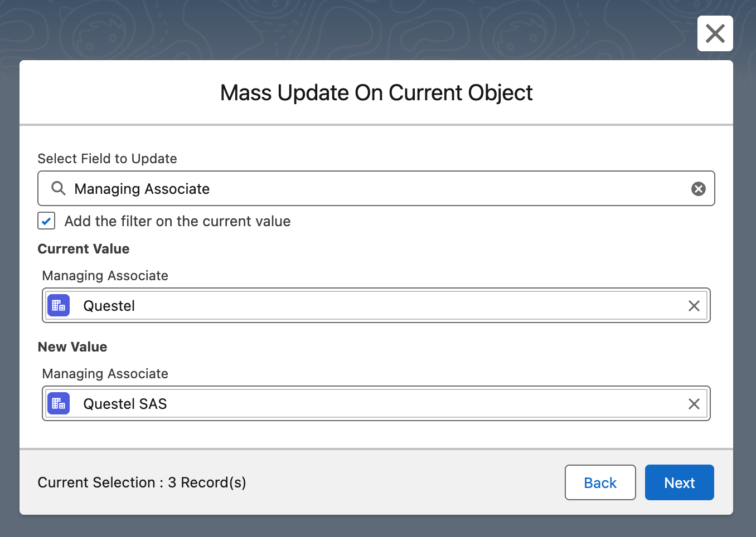This screenshot has height=537, width=756.
Task: Click the search magnifier icon in field selector
Action: tap(58, 188)
